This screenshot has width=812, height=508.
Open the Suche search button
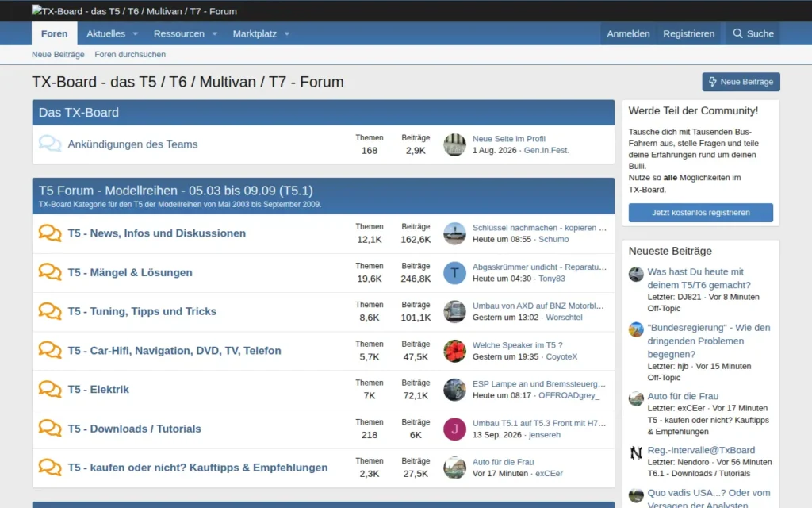[753, 33]
